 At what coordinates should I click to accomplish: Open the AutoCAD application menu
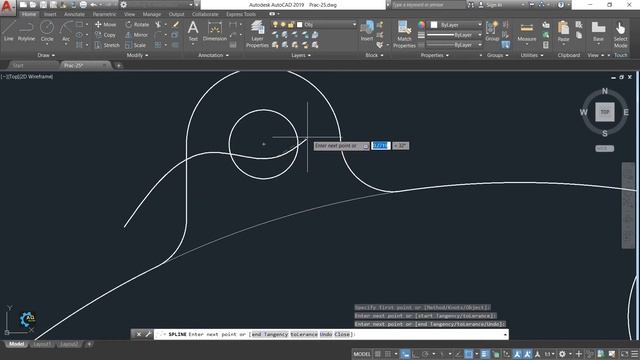(x=8, y=7)
